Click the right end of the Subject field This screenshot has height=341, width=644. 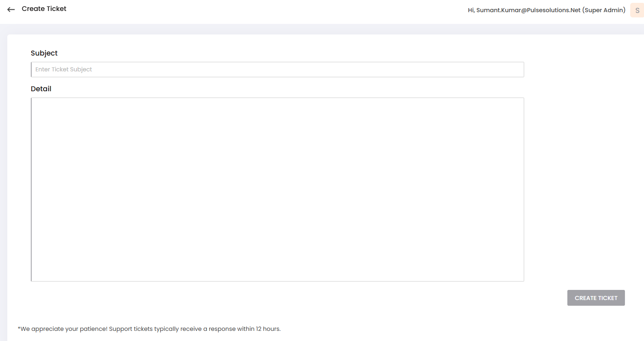(515, 69)
